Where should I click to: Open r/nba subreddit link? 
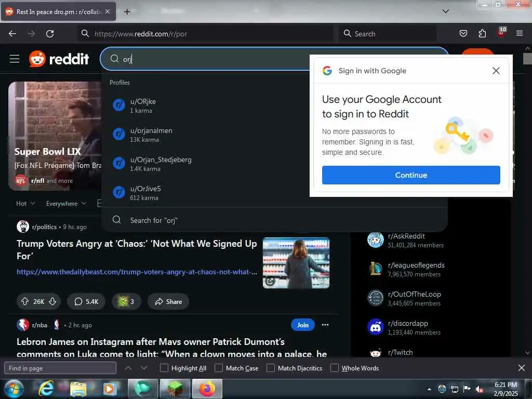[39, 325]
